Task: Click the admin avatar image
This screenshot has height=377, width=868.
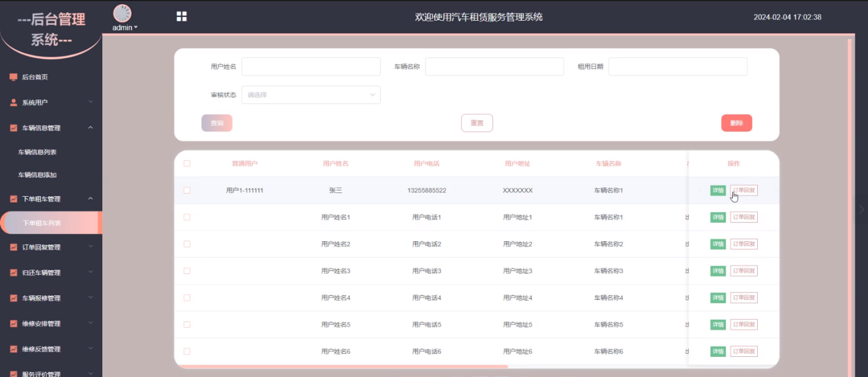Action: pos(122,13)
